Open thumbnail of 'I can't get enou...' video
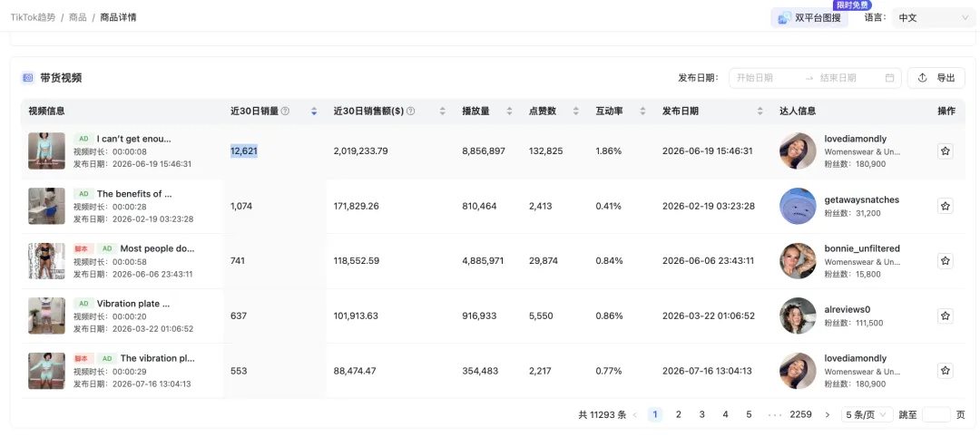The width and height of the screenshot is (980, 437). click(x=46, y=151)
